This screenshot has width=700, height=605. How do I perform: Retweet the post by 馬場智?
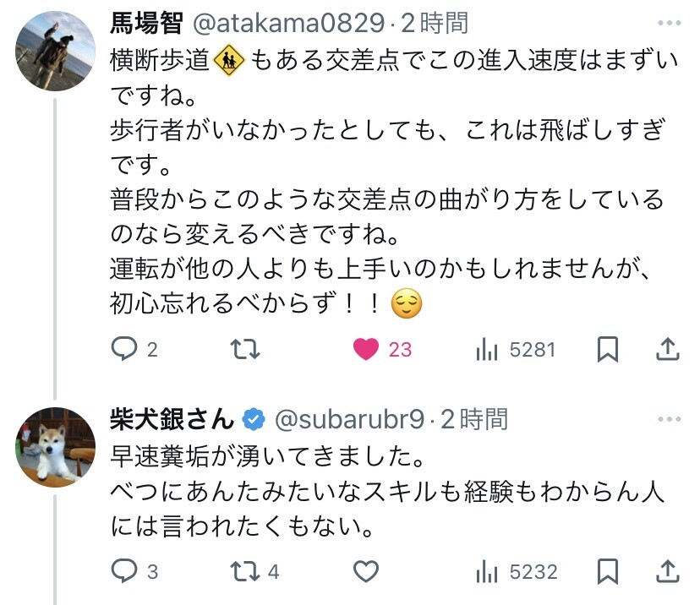click(245, 349)
